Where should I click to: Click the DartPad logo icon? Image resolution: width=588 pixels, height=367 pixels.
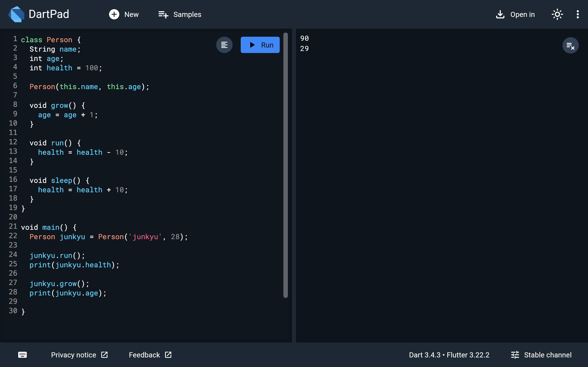pyautogui.click(x=16, y=14)
